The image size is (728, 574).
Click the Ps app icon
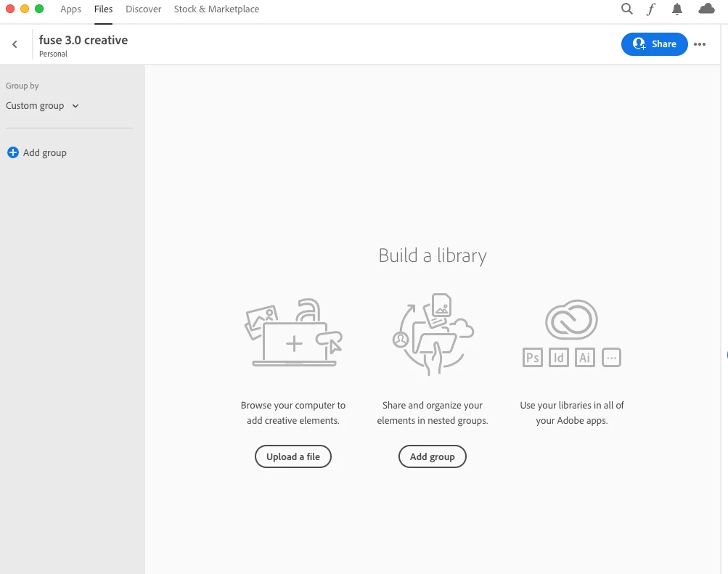[533, 357]
